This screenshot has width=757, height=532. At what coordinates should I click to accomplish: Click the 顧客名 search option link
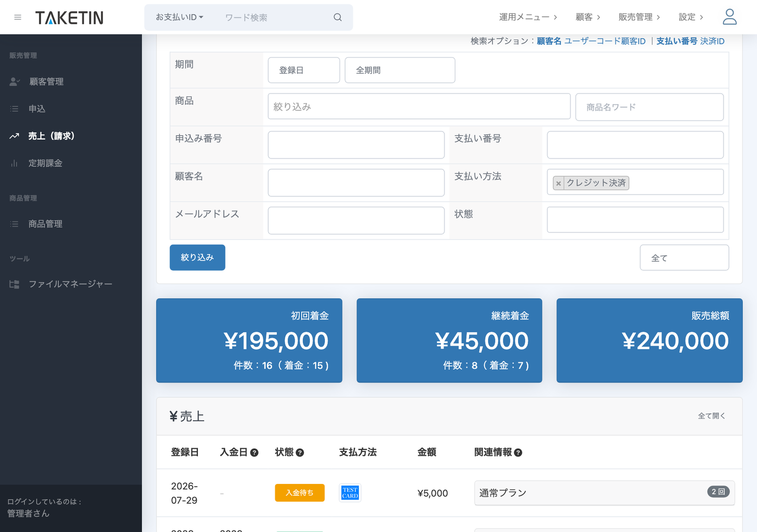(549, 41)
